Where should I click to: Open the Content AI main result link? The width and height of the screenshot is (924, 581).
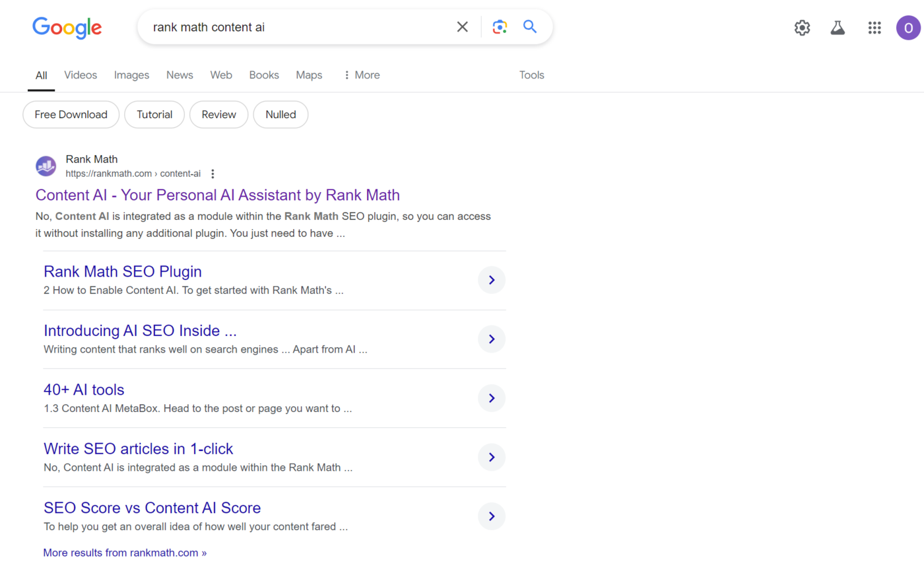tap(217, 195)
